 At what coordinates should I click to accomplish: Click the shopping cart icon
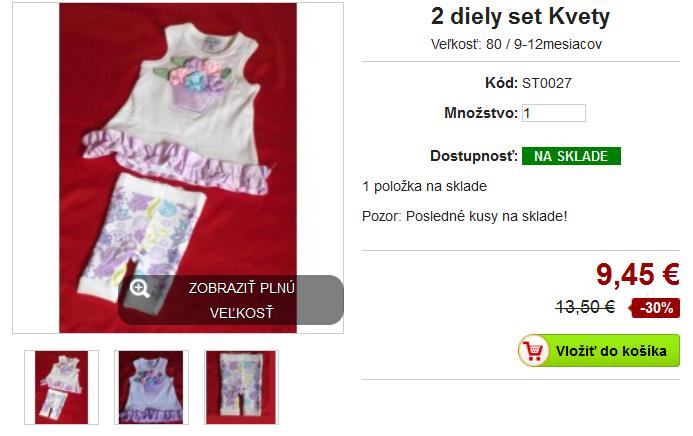(533, 351)
